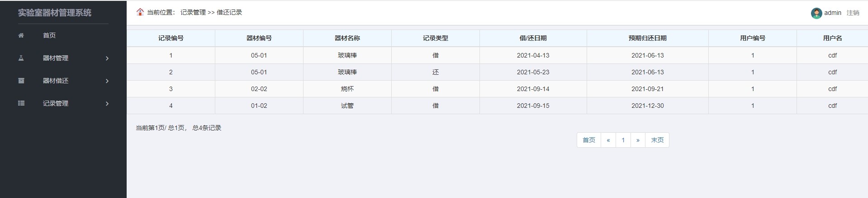Expand the 器材借还 chevron arrow
The image size is (868, 198).
(107, 81)
